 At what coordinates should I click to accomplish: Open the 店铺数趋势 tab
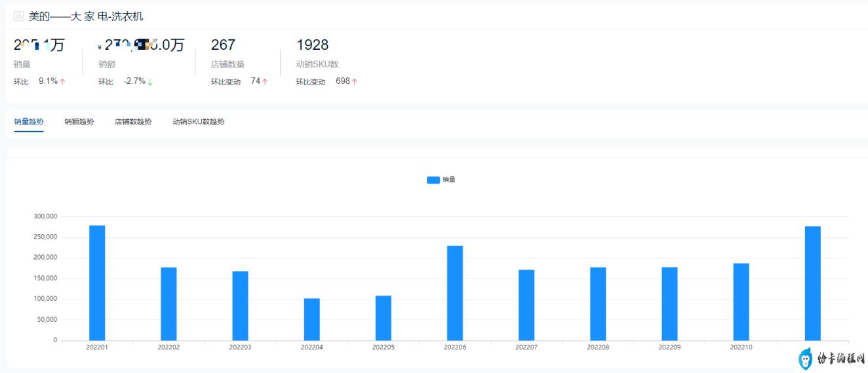(133, 122)
